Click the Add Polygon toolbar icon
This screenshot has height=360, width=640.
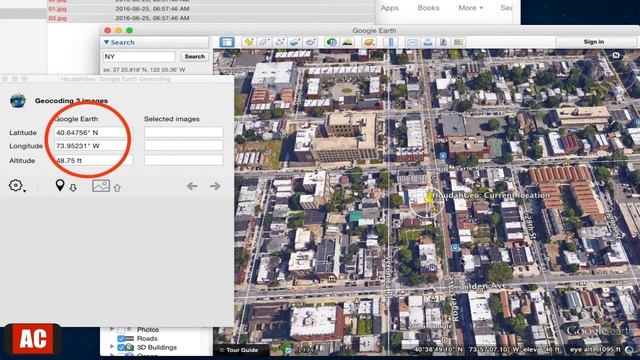(264, 42)
